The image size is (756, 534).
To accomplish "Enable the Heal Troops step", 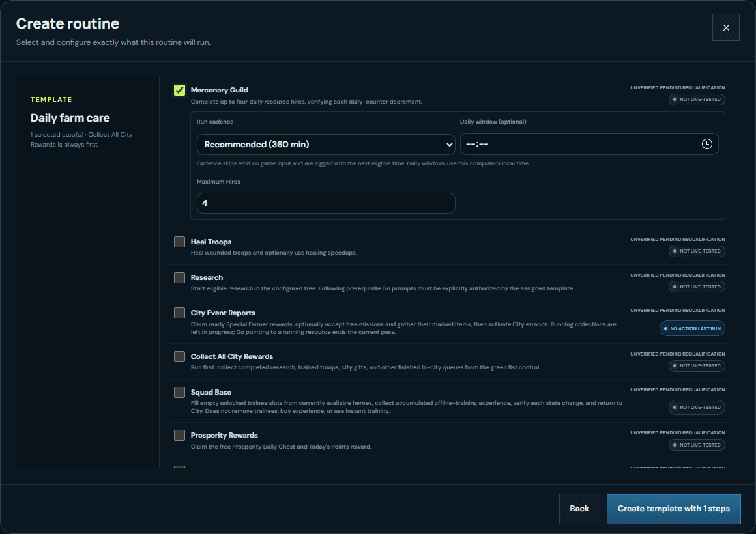I will tap(179, 242).
